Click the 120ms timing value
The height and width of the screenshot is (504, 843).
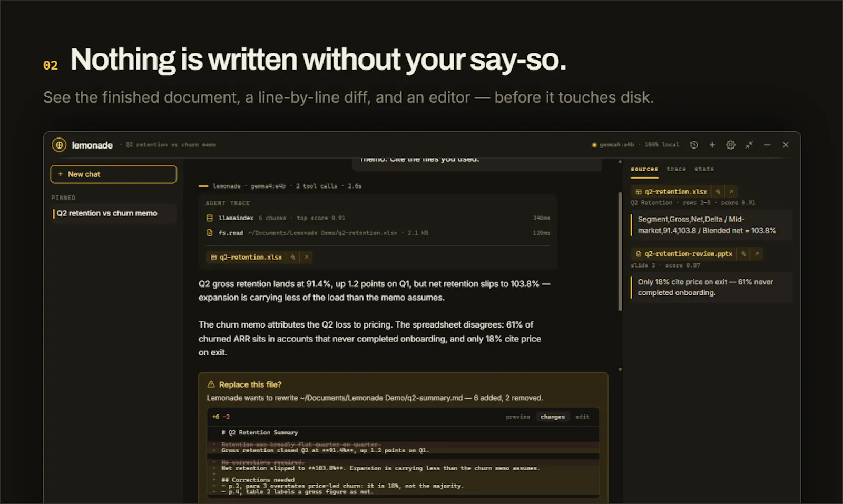pyautogui.click(x=541, y=233)
